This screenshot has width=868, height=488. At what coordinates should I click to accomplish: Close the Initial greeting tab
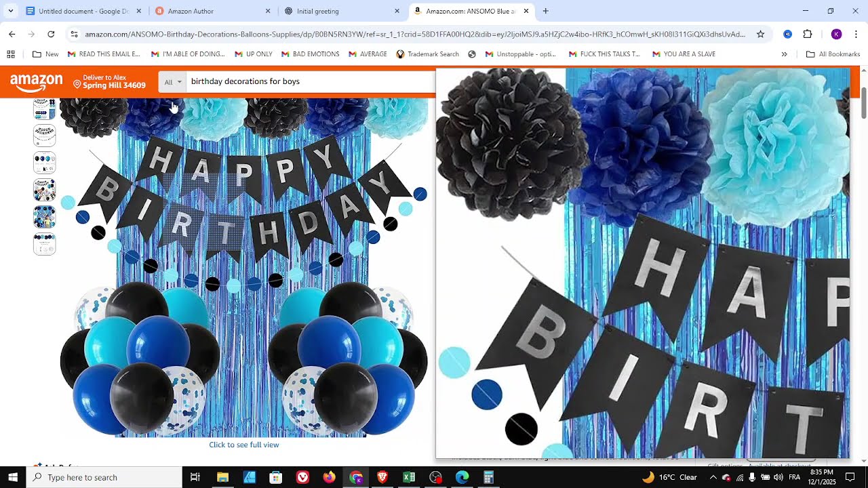pos(397,11)
